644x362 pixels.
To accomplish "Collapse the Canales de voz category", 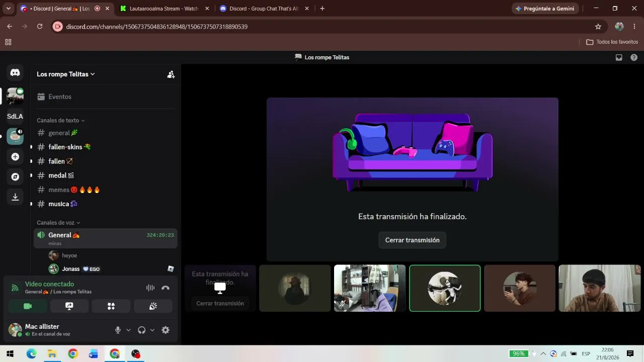I will click(58, 223).
